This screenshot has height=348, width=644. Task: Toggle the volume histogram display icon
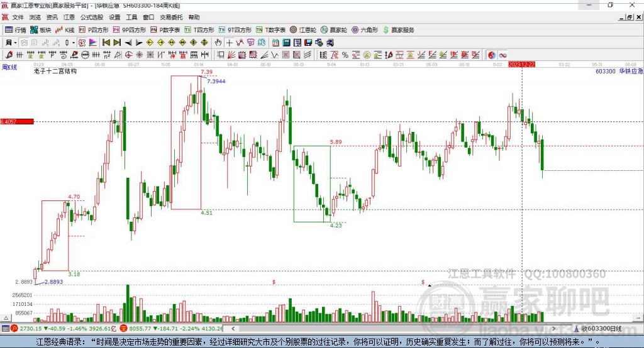(93, 43)
